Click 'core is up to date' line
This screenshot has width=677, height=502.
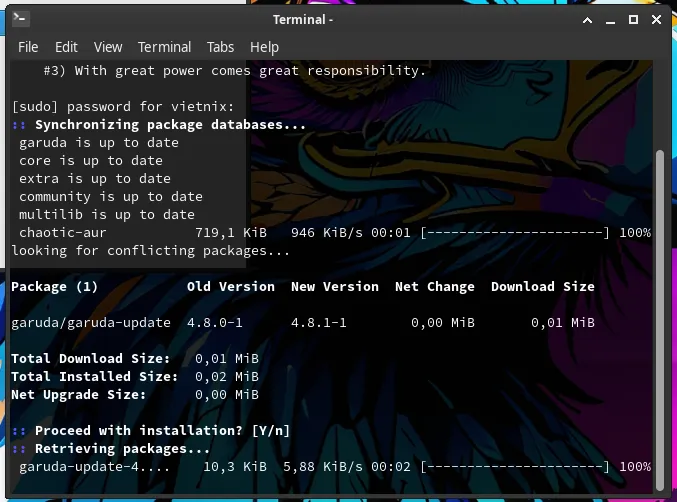click(91, 161)
